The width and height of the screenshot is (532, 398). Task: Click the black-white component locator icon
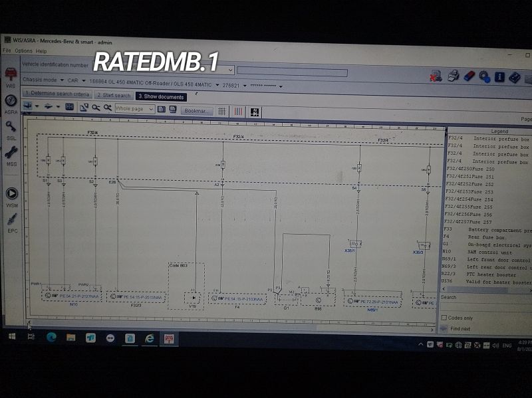click(255, 112)
